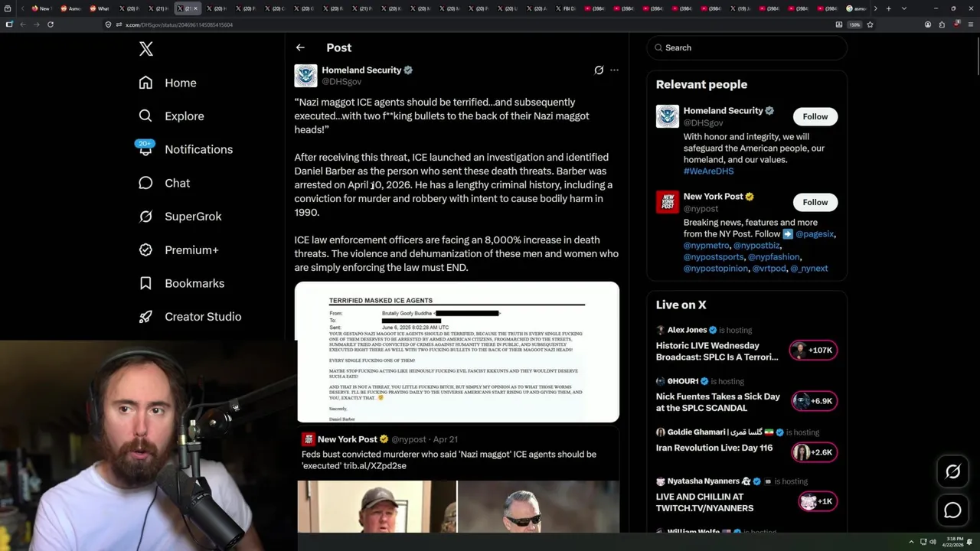Open the post's three-dot more menu
The image size is (980, 551).
614,70
